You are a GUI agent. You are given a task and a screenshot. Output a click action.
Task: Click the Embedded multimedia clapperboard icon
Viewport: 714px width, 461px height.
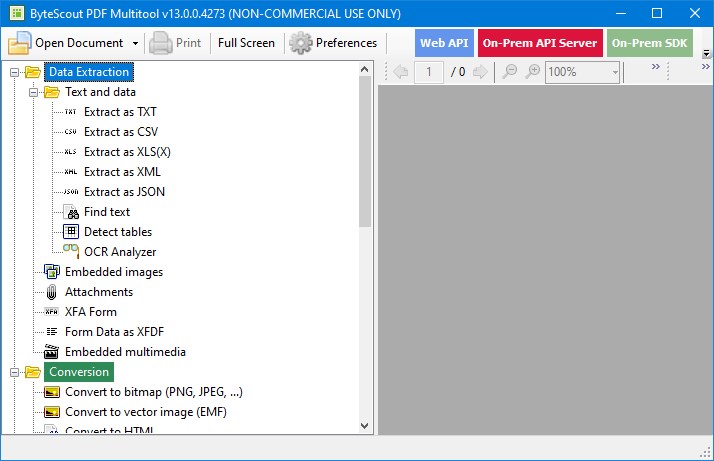click(x=51, y=352)
